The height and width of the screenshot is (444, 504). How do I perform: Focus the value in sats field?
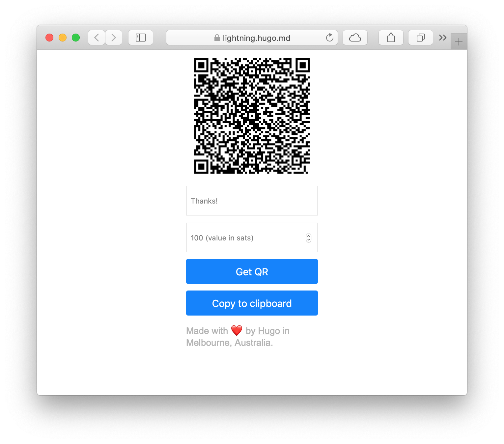point(252,237)
